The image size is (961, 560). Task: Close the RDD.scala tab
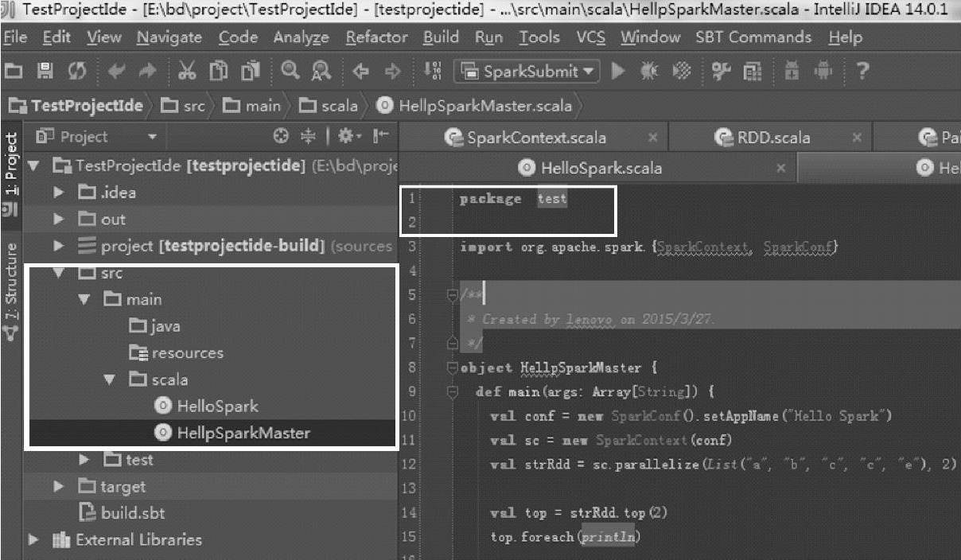(857, 138)
